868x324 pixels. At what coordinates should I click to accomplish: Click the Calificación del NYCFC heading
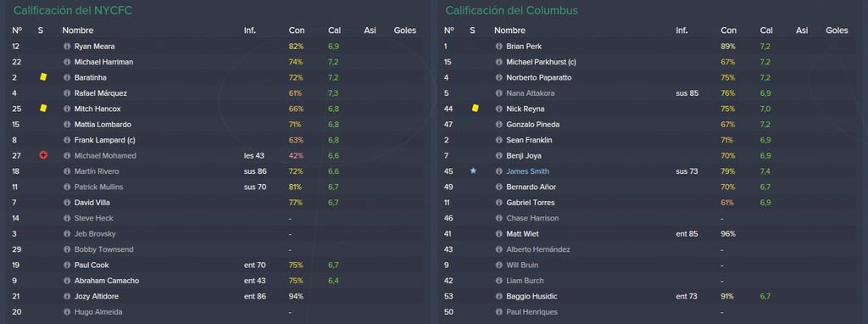[73, 10]
